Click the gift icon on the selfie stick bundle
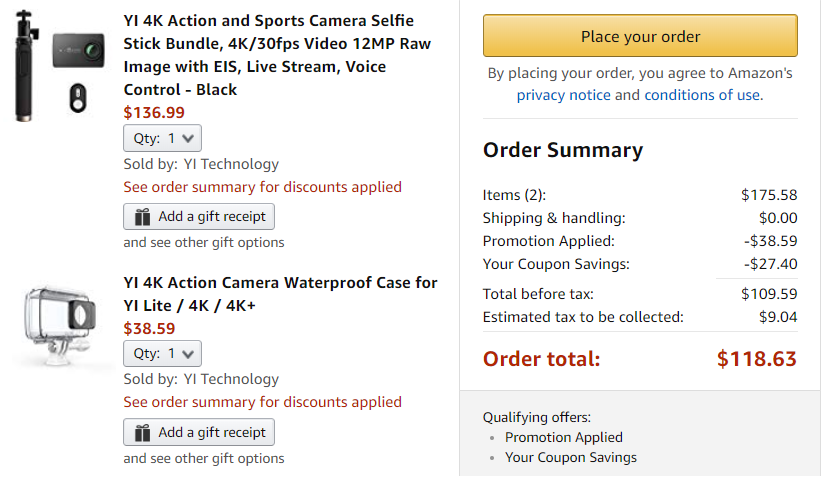 (142, 217)
